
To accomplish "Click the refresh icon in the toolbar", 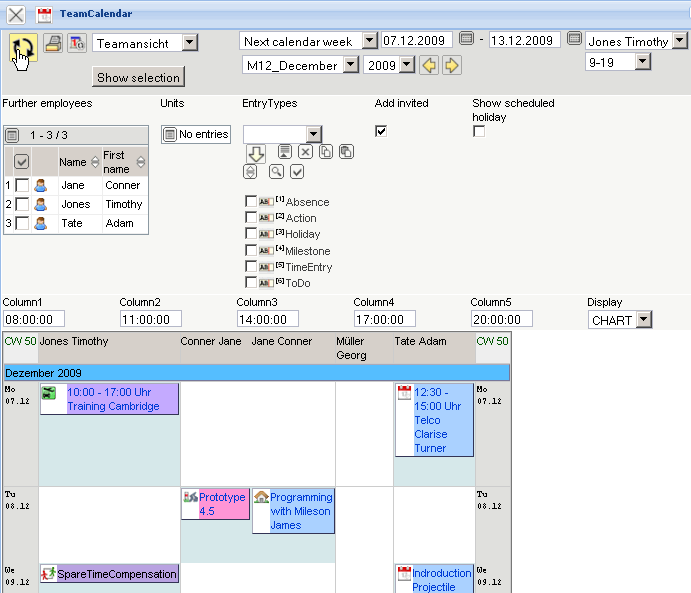I will (x=23, y=45).
